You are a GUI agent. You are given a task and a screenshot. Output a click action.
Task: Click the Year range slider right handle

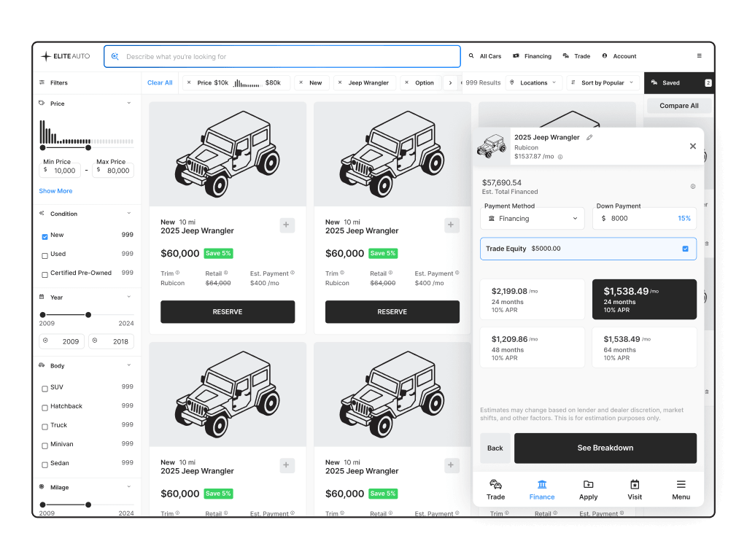pos(88,315)
